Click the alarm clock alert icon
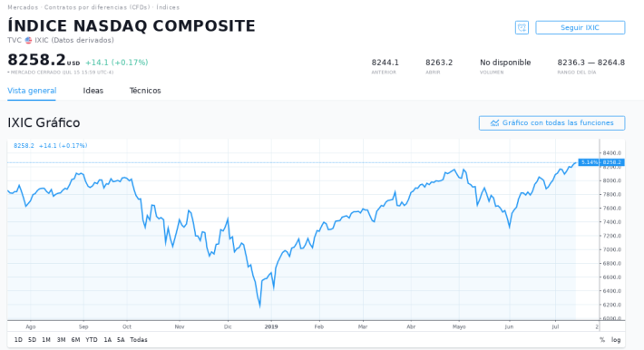644x350 pixels. tap(522, 27)
